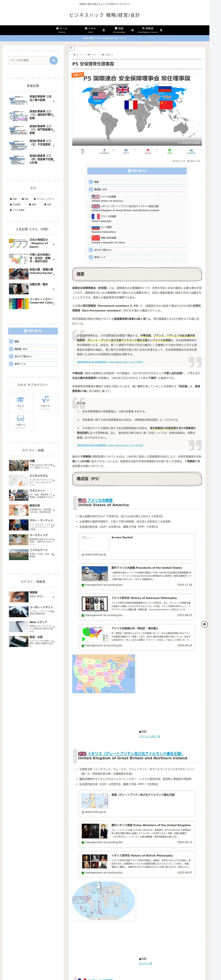Expand the 情報源 nav submenu arrow
The height and width of the screenshot is (980, 221).
(161, 30)
